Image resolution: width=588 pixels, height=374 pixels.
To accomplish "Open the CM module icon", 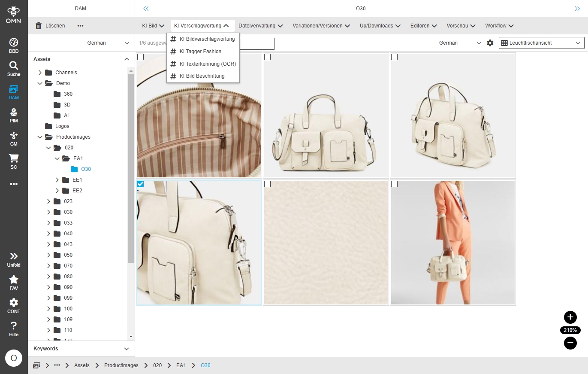I will (x=14, y=138).
